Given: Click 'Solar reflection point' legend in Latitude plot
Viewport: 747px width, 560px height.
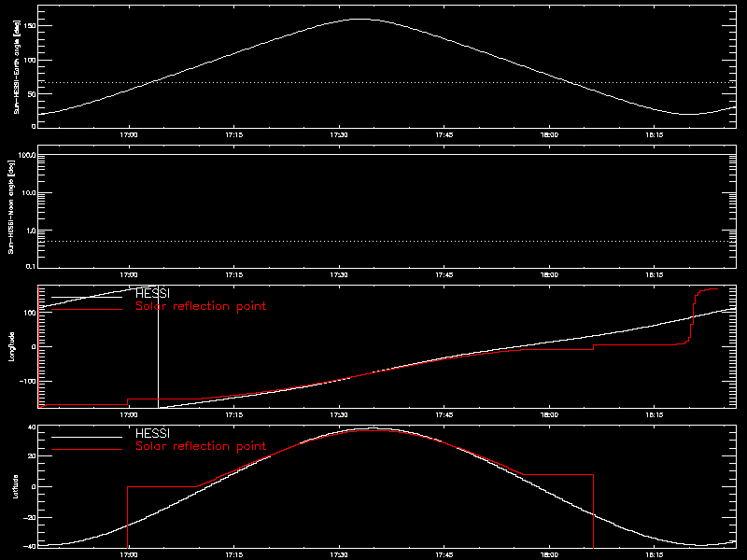Looking at the screenshot, I should (x=201, y=446).
